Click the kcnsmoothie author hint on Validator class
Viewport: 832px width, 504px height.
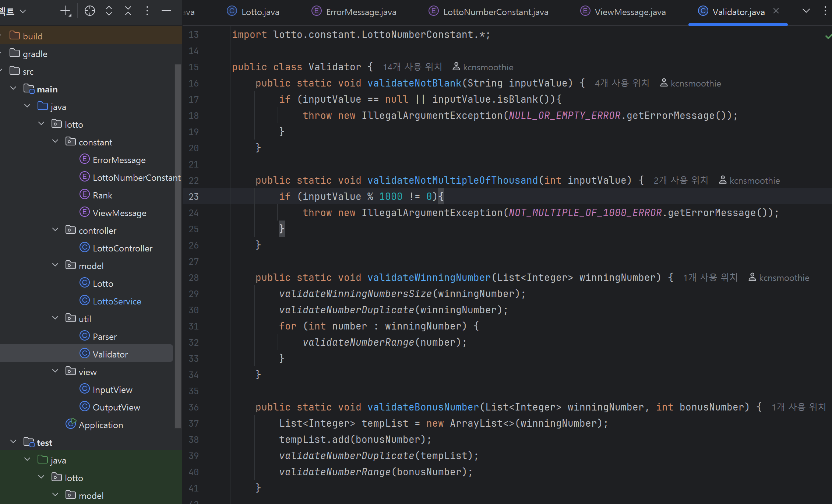tap(487, 67)
